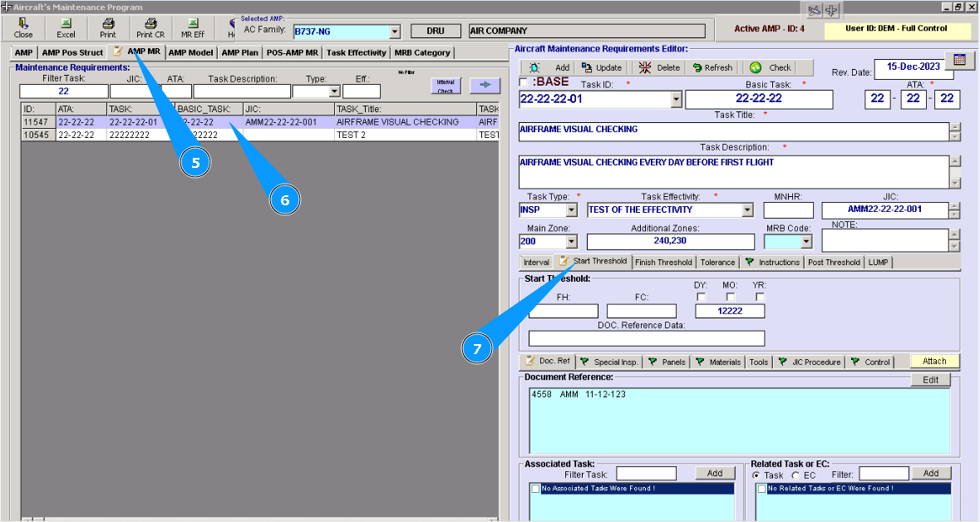Click the flag icon on Materials tab
Screen dimensions: 980x522
click(700, 362)
